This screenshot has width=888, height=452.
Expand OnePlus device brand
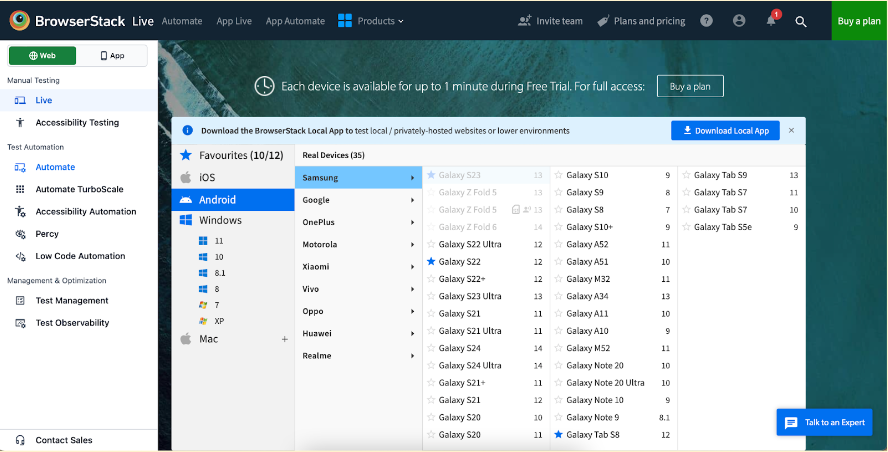(x=358, y=222)
